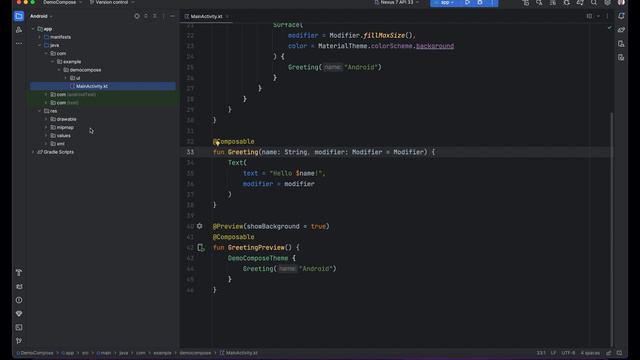
Task: Expand the drawable folder
Action: 47,119
